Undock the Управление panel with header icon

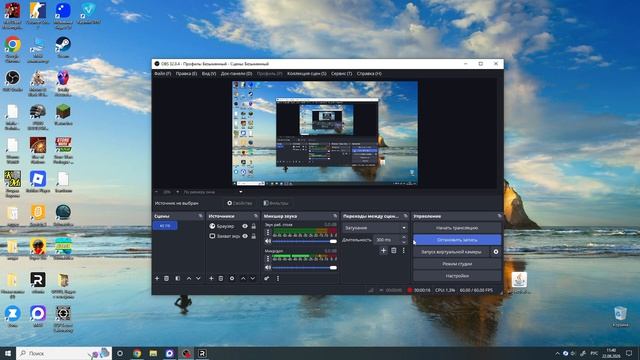coord(499,216)
